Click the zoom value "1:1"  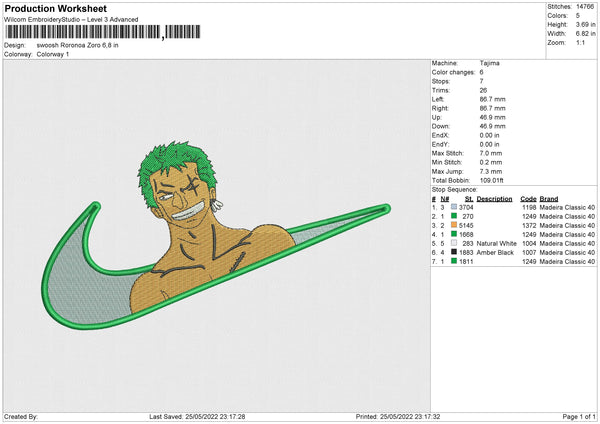(580, 42)
